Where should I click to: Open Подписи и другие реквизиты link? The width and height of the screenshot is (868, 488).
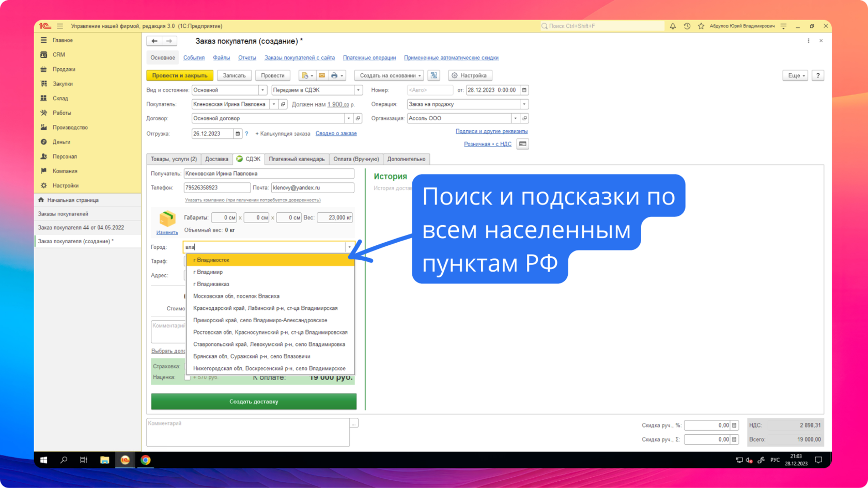click(491, 131)
